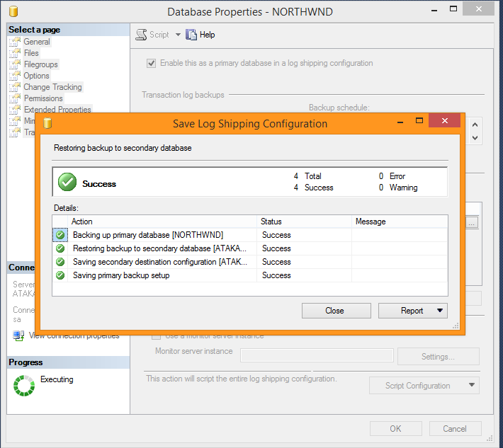Click the Monitor server instance text field
This screenshot has width=503, height=448.
click(x=317, y=355)
